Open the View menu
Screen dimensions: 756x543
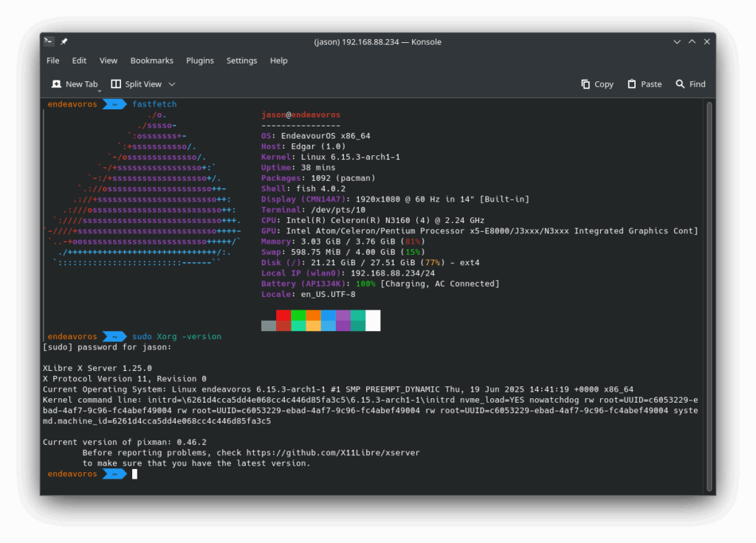point(109,61)
